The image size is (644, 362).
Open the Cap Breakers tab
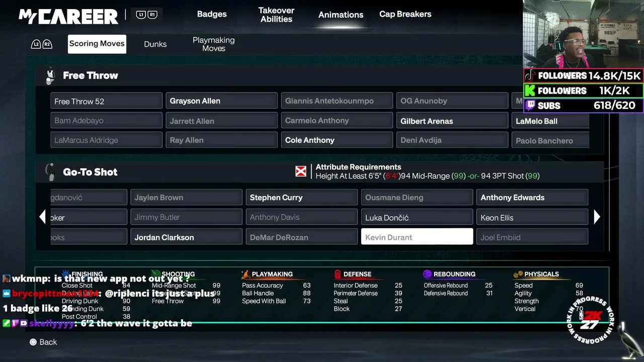[405, 14]
